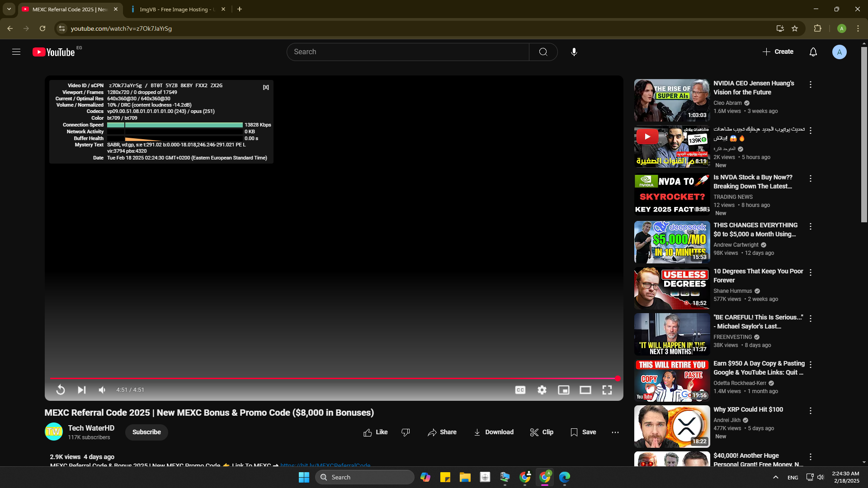Click the dislike thumbs-down icon

pos(406,432)
